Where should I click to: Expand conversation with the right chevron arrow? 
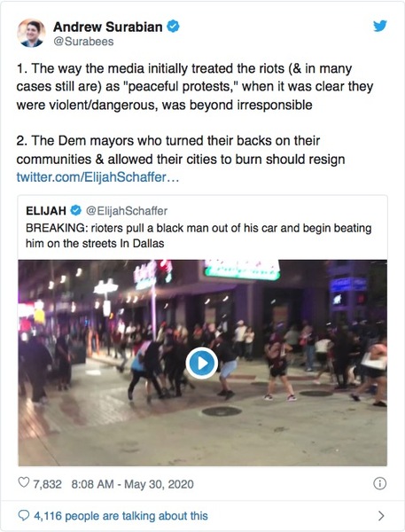point(381,516)
